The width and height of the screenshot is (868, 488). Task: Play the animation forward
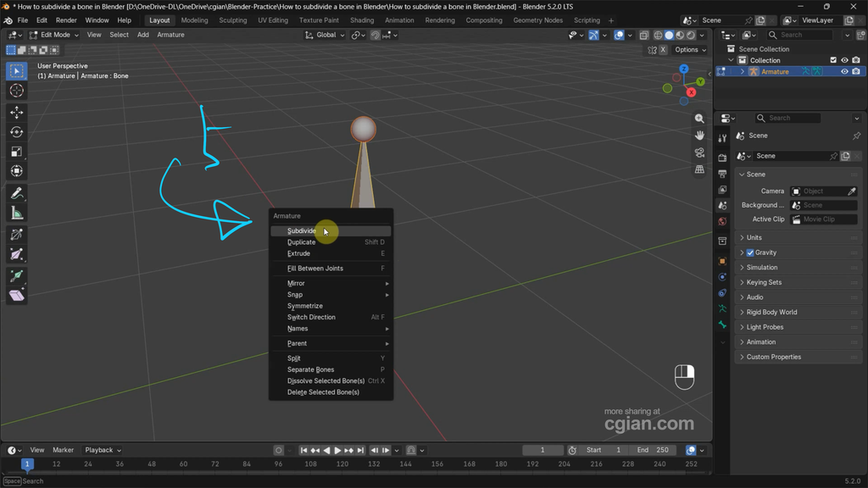337,451
